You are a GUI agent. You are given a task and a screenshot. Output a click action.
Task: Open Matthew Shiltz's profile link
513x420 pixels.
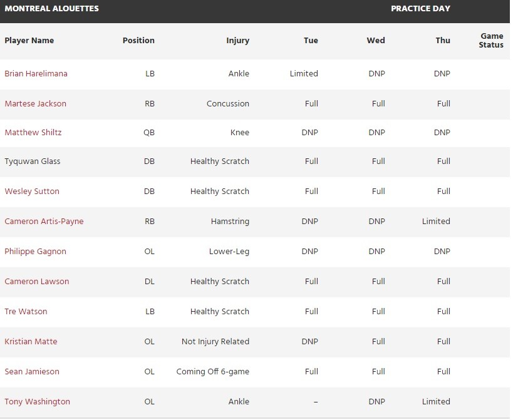pyautogui.click(x=33, y=133)
